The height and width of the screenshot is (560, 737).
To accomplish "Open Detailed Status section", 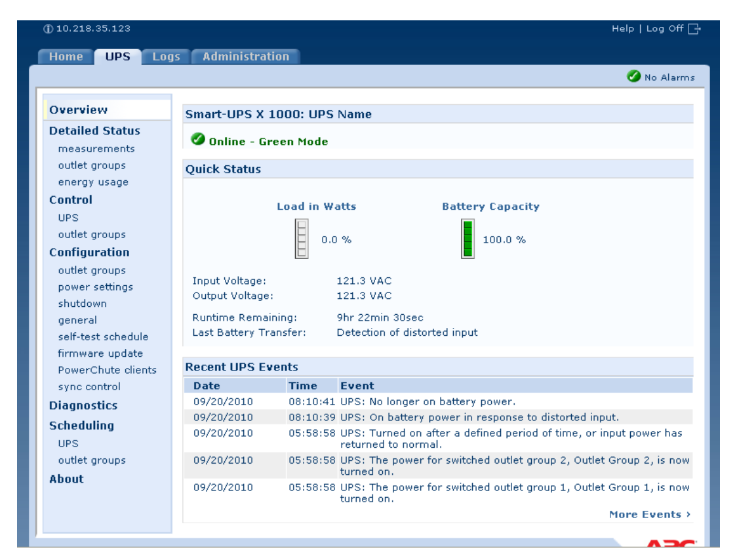I will point(94,130).
